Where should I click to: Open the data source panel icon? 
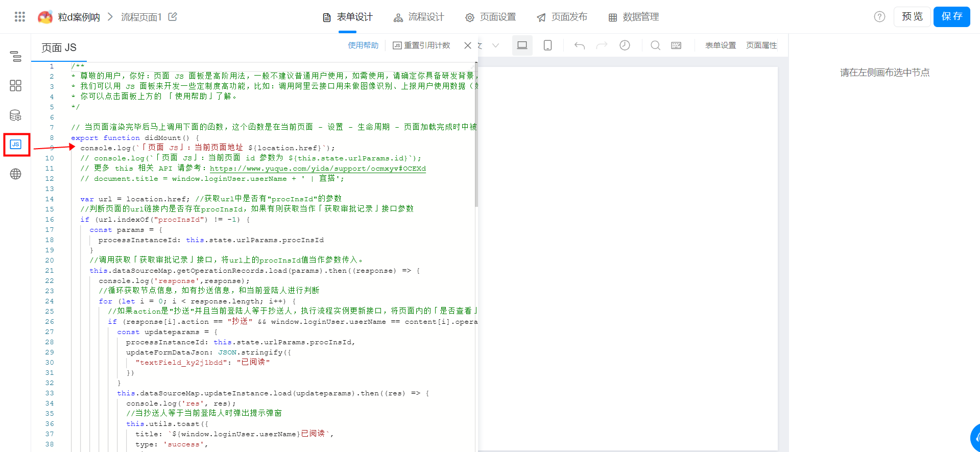pos(16,115)
